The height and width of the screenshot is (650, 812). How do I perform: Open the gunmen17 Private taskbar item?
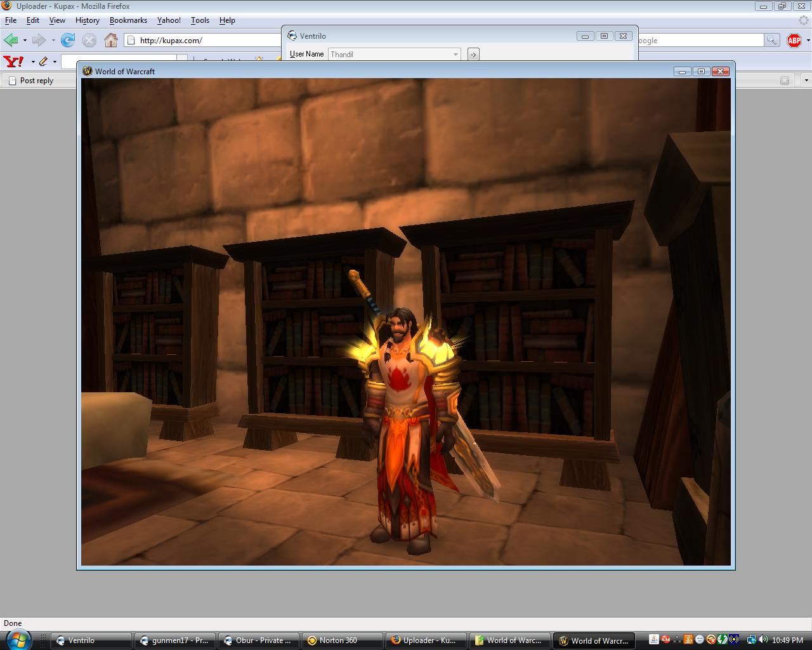point(175,640)
